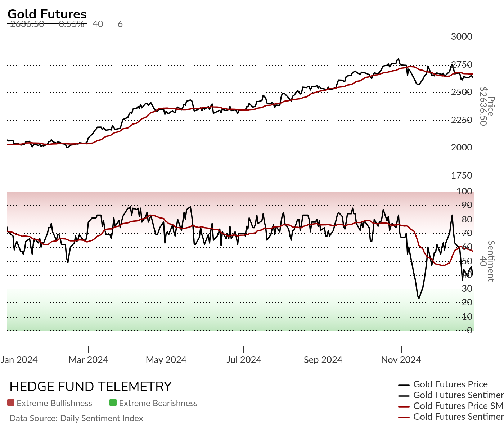Viewport: 504px width, 432px height.
Task: Click the bottom red line legend marker
Action: 404,418
